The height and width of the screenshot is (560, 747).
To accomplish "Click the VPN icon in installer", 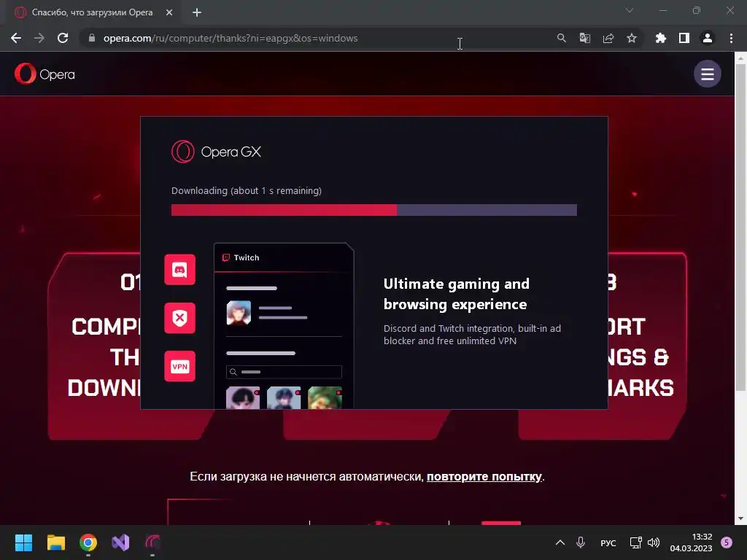I will (179, 366).
